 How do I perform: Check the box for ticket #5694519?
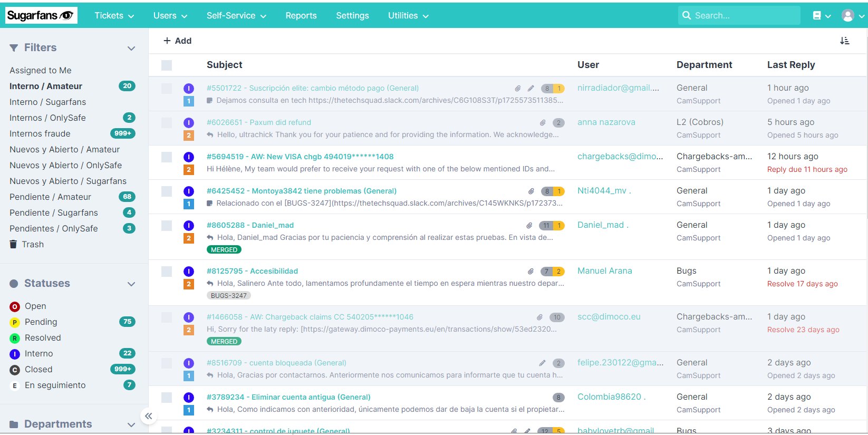click(x=167, y=157)
